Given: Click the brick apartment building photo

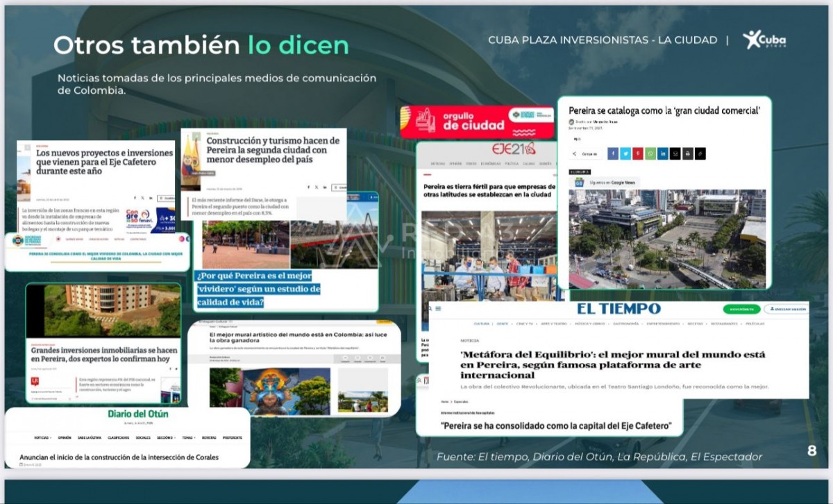Looking at the screenshot, I should (101, 310).
